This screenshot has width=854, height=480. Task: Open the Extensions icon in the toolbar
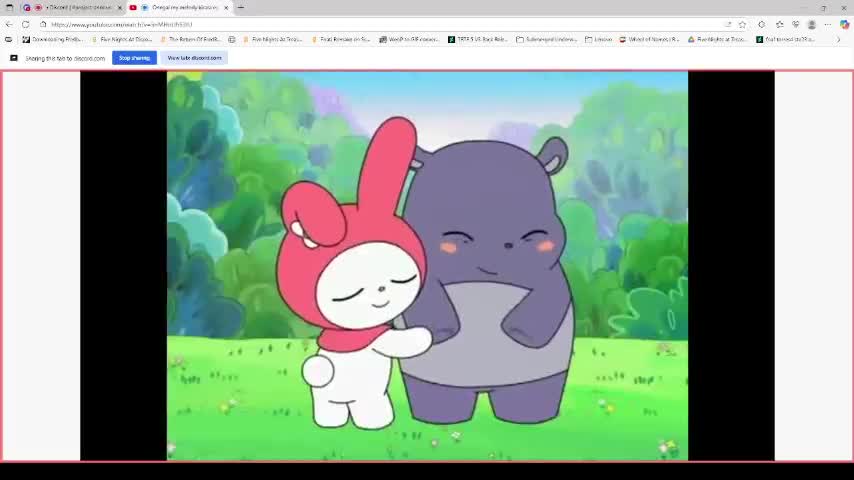[x=761, y=24]
